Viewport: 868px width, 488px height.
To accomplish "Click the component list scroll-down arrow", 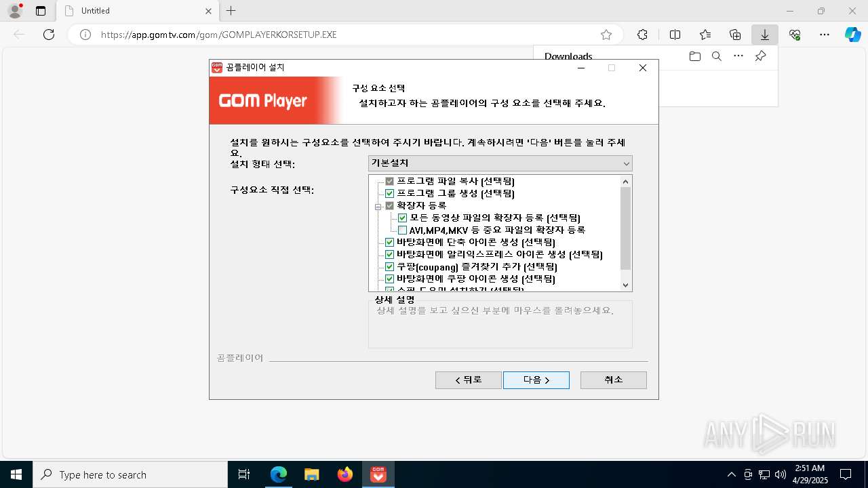I will tap(626, 285).
